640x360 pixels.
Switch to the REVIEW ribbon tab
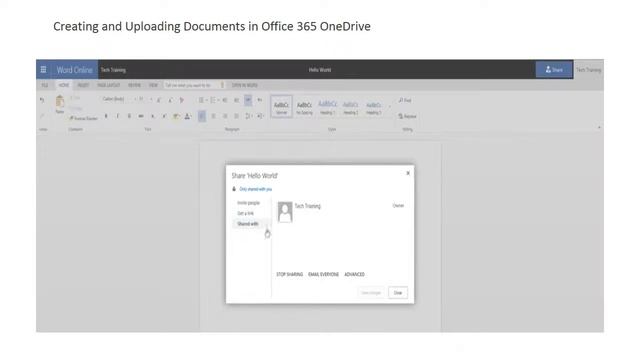click(x=134, y=85)
